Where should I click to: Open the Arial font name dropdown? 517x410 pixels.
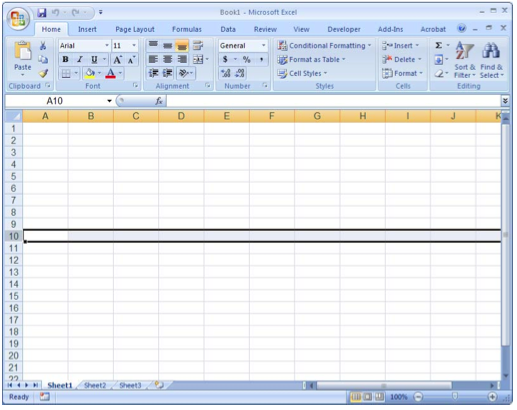(x=107, y=45)
